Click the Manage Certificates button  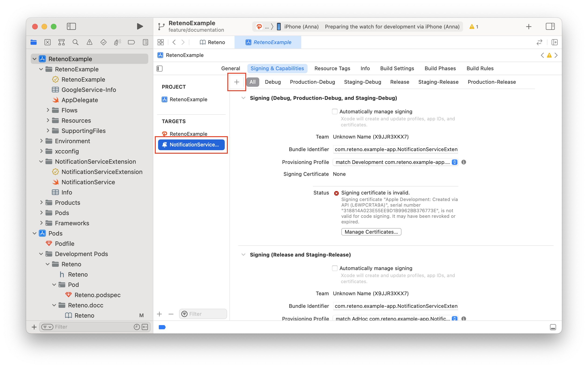tap(371, 232)
